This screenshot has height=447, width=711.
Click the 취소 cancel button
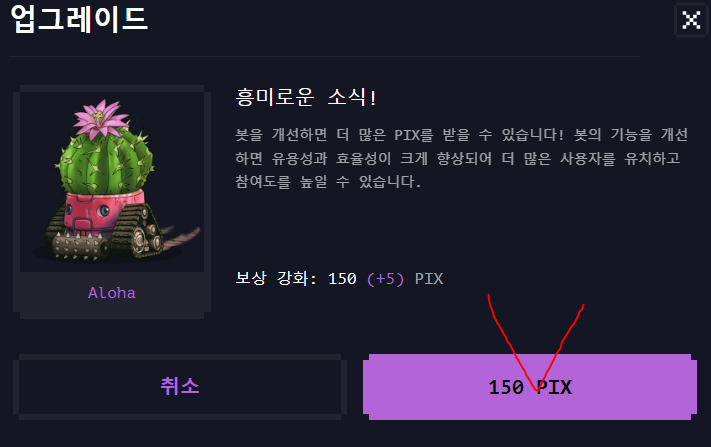tap(180, 387)
